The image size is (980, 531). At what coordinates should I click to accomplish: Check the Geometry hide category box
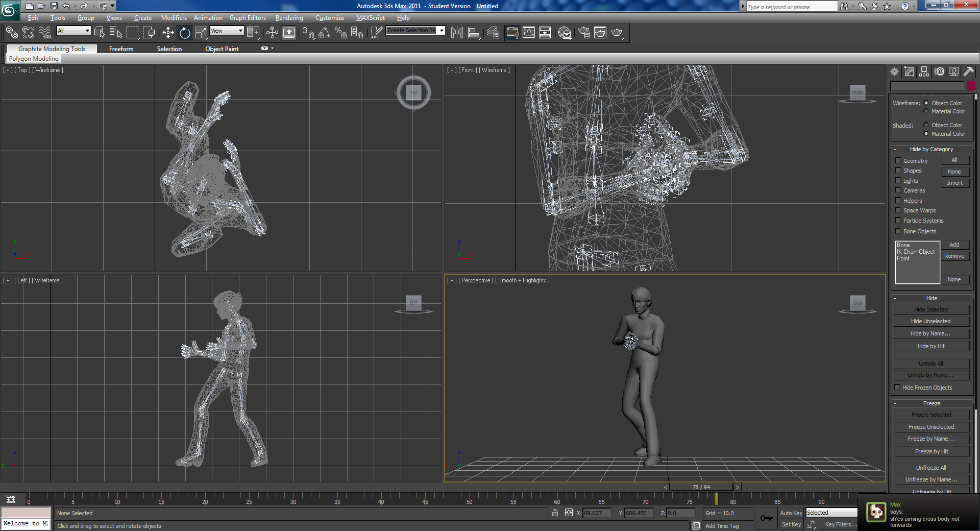898,161
